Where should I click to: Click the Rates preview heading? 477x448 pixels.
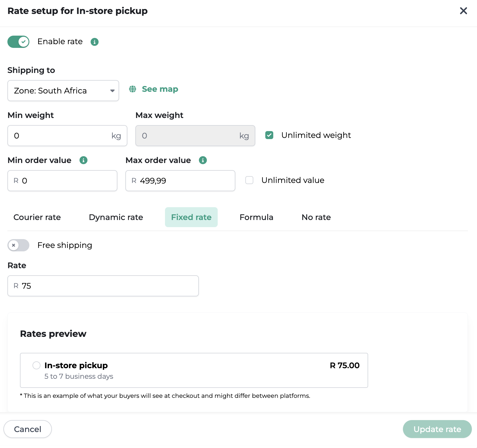[53, 334]
